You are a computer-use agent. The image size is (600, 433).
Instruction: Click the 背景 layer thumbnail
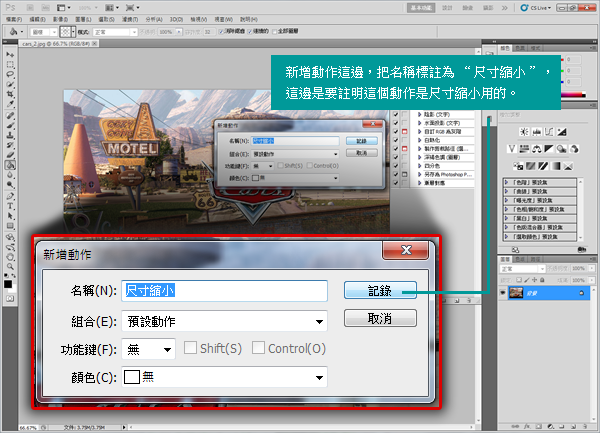[516, 293]
